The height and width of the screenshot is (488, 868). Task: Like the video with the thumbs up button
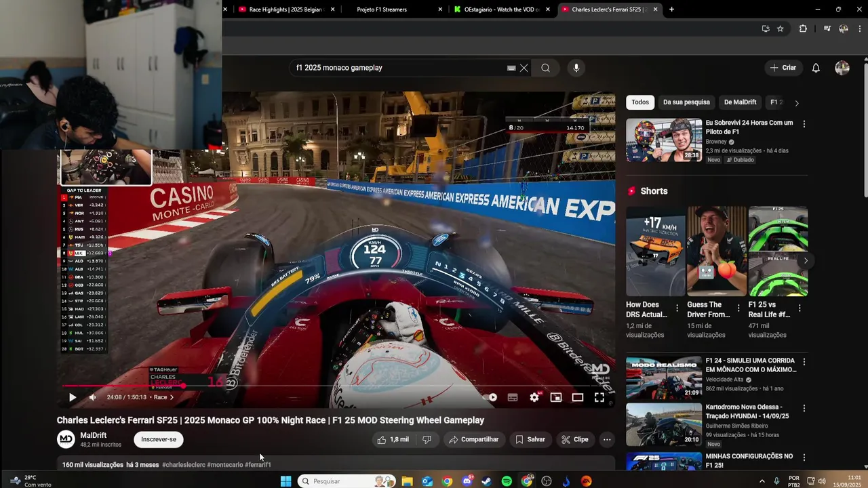coord(393,439)
